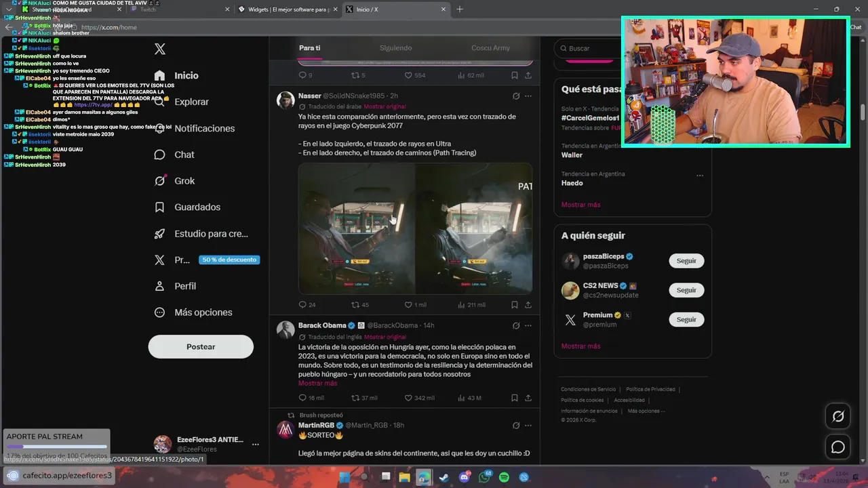Image resolution: width=868 pixels, height=488 pixels.
Task: Click Mostrar original on Nasser's tweet
Action: tap(384, 106)
